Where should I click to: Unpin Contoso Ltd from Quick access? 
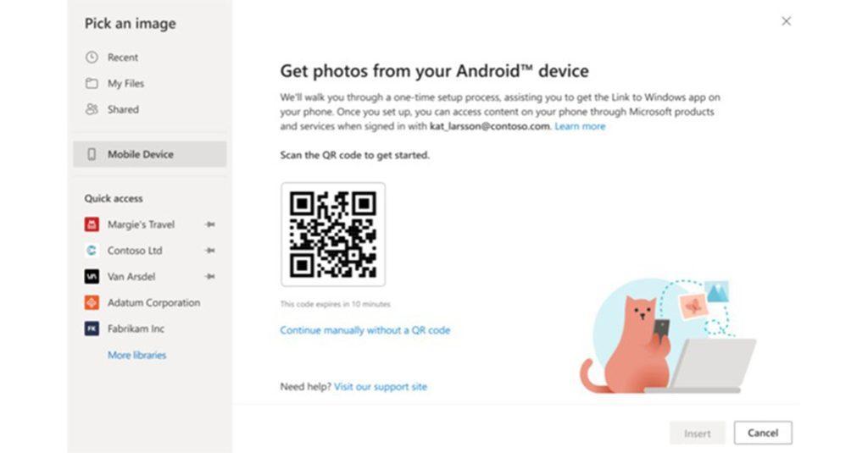210,251
